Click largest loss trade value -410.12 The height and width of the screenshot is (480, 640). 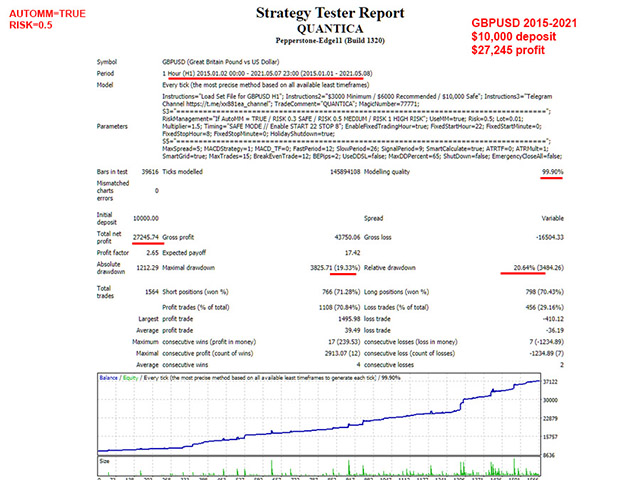pos(553,319)
